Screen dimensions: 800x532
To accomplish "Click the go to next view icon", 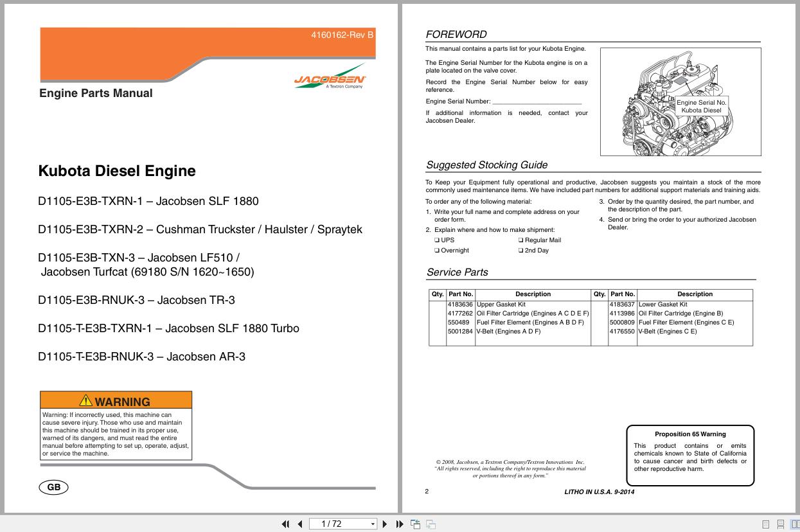I will coord(431,524).
